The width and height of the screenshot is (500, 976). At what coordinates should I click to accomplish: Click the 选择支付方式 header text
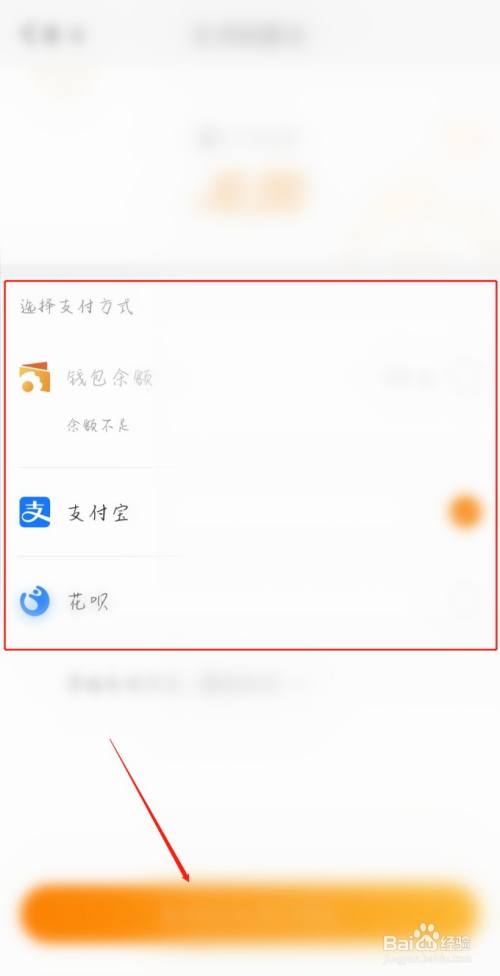coord(76,307)
